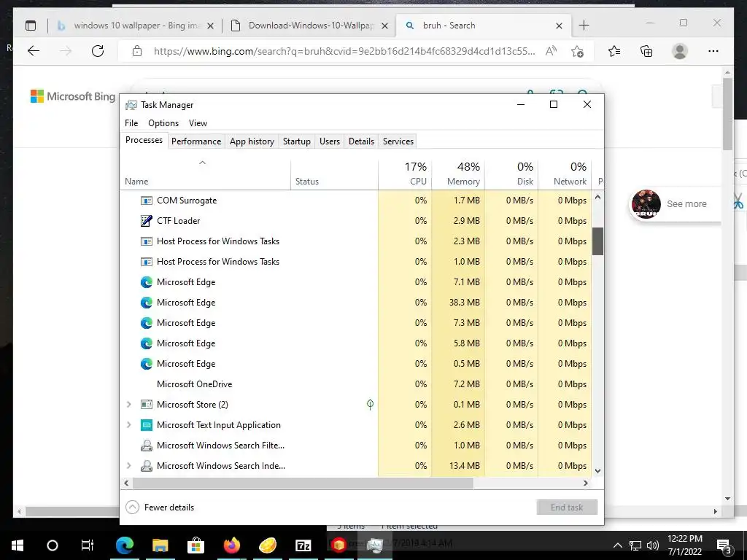Screen dimensions: 747x560
Task: Open Read aloud icon in address bar
Action: point(551,51)
